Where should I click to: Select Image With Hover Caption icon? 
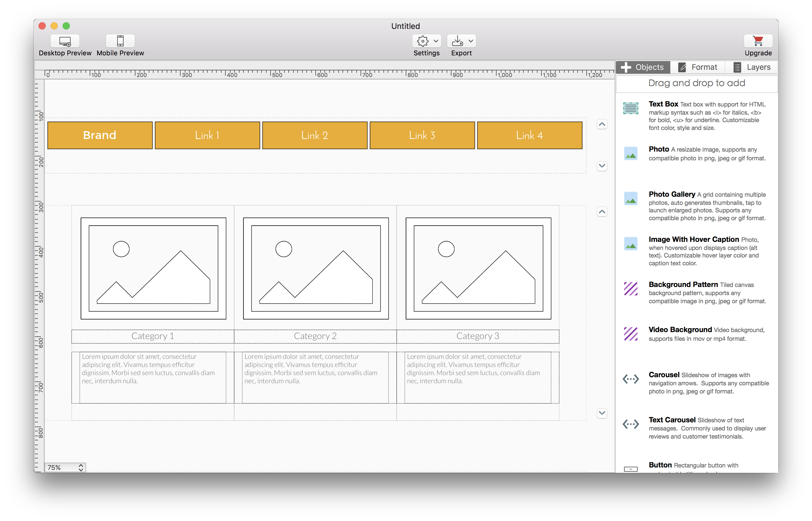click(x=631, y=244)
